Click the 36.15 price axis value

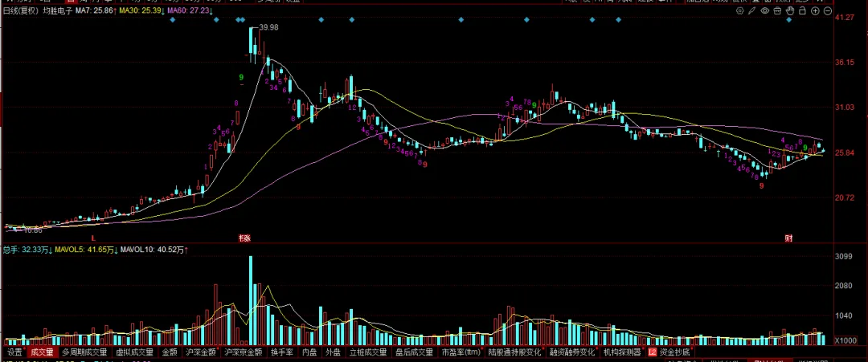pyautogui.click(x=844, y=63)
